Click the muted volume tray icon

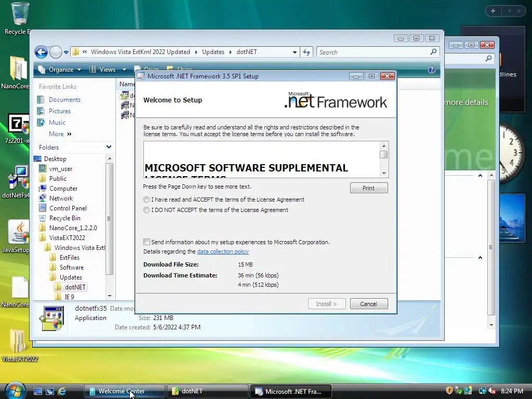coord(492,391)
